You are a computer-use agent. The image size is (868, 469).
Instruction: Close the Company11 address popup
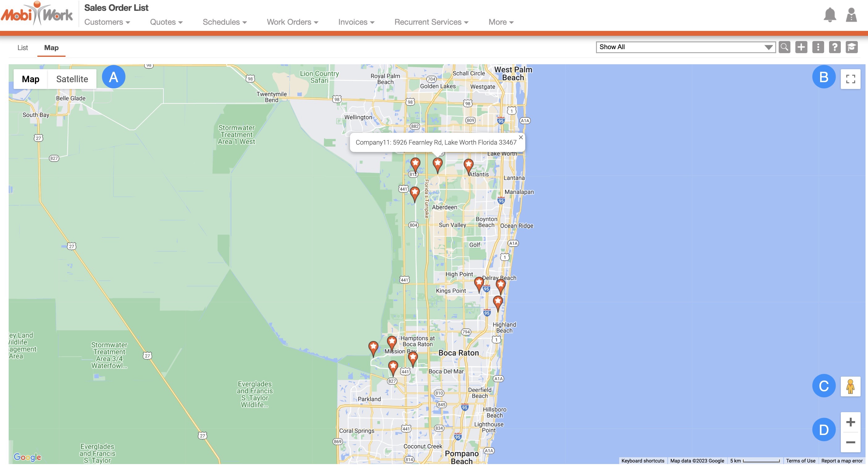coord(521,137)
